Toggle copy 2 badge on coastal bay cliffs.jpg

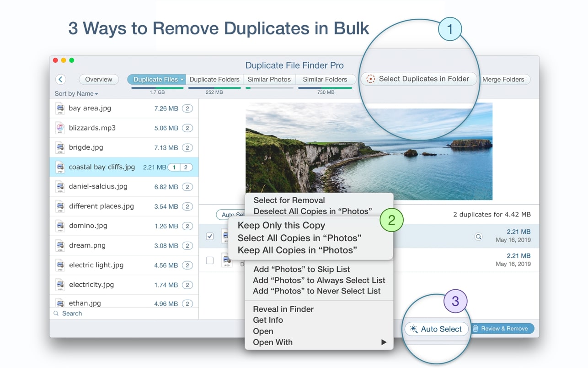186,168
